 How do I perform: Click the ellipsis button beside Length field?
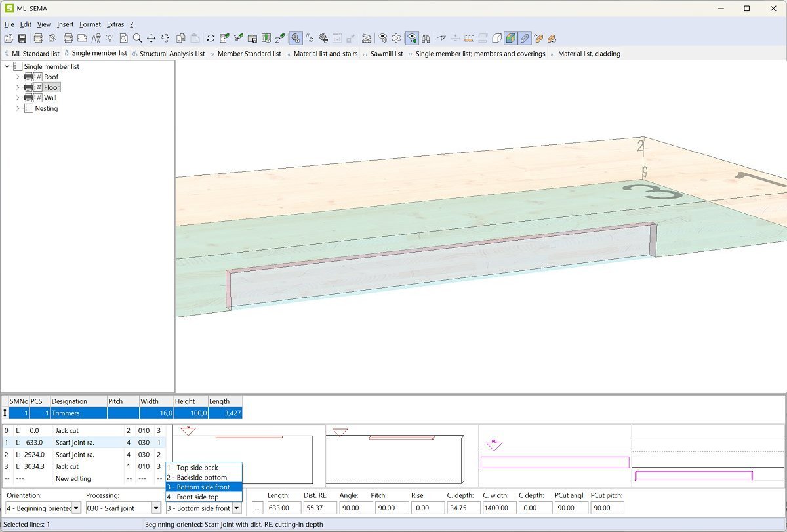[x=257, y=508]
